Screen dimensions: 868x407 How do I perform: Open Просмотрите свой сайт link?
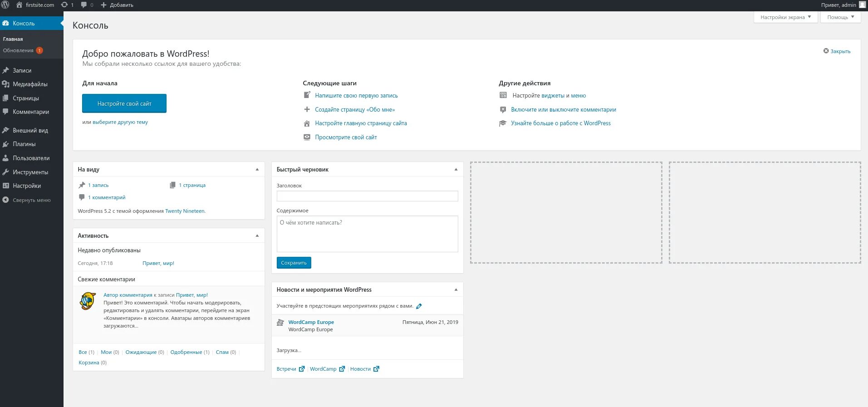346,137
